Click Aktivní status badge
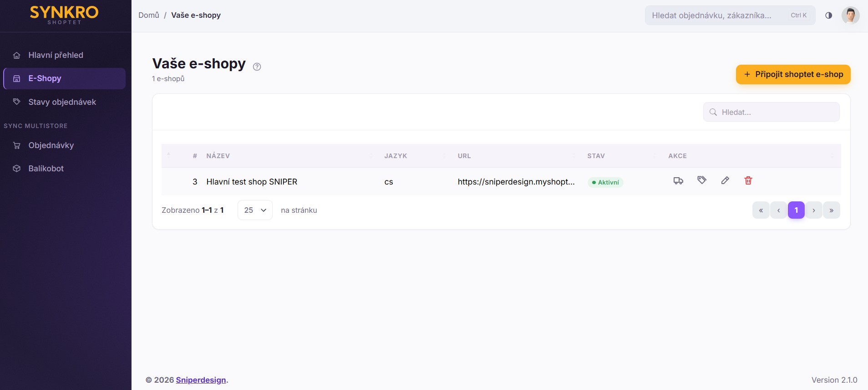868x390 pixels. (605, 182)
